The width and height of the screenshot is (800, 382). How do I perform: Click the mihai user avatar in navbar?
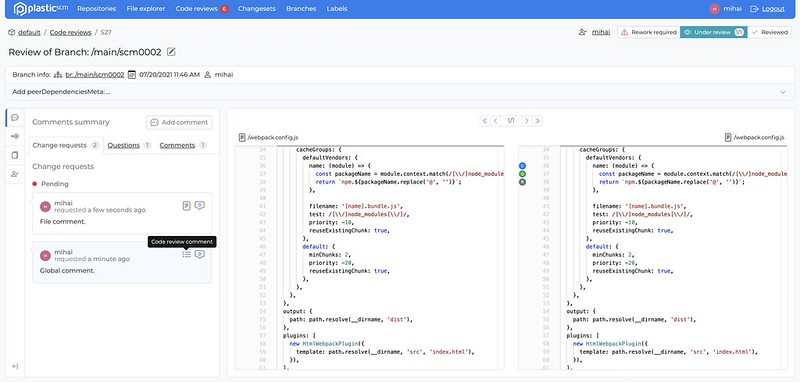point(715,9)
